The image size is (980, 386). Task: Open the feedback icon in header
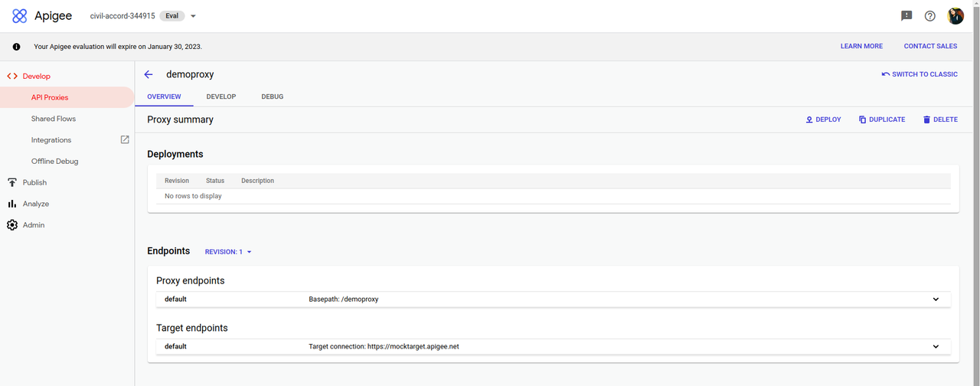[x=906, y=16]
